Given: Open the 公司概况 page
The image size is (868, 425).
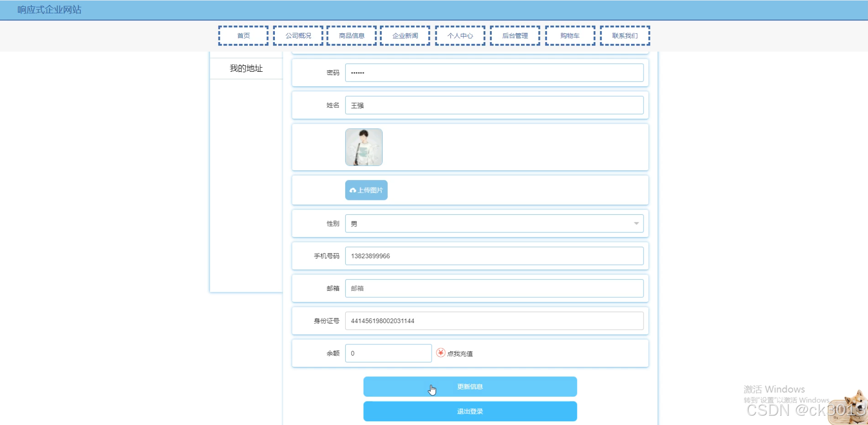Looking at the screenshot, I should point(298,35).
